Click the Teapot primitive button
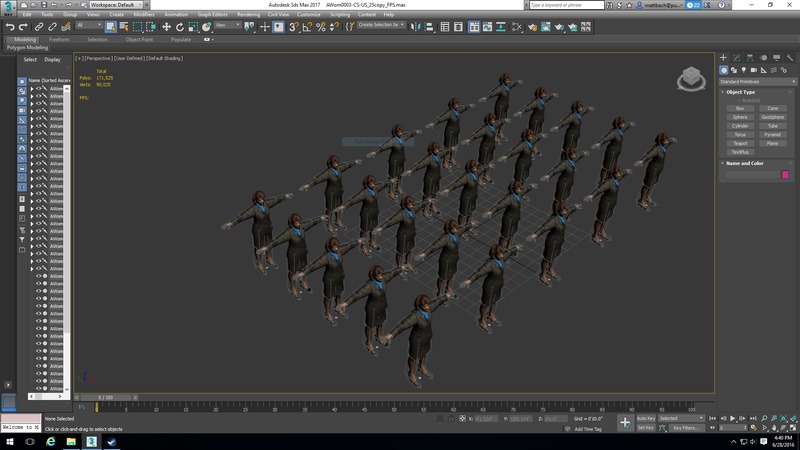The height and width of the screenshot is (450, 800). pyautogui.click(x=740, y=143)
